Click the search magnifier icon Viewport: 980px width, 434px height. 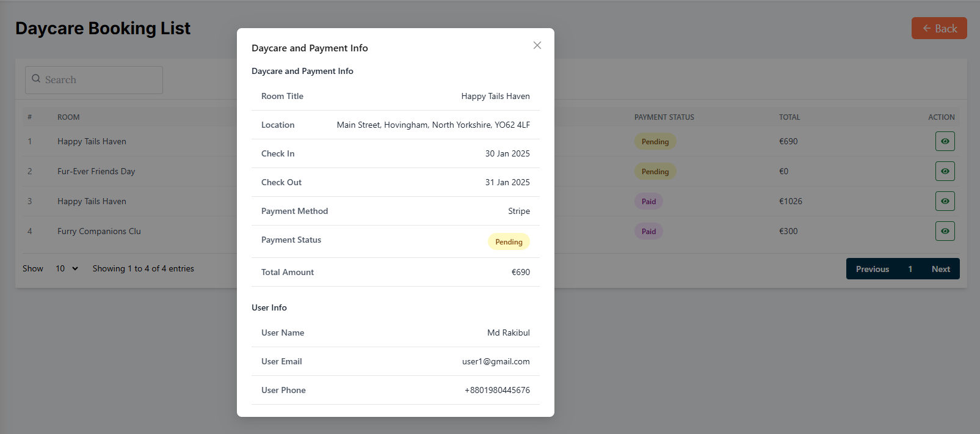(x=36, y=79)
